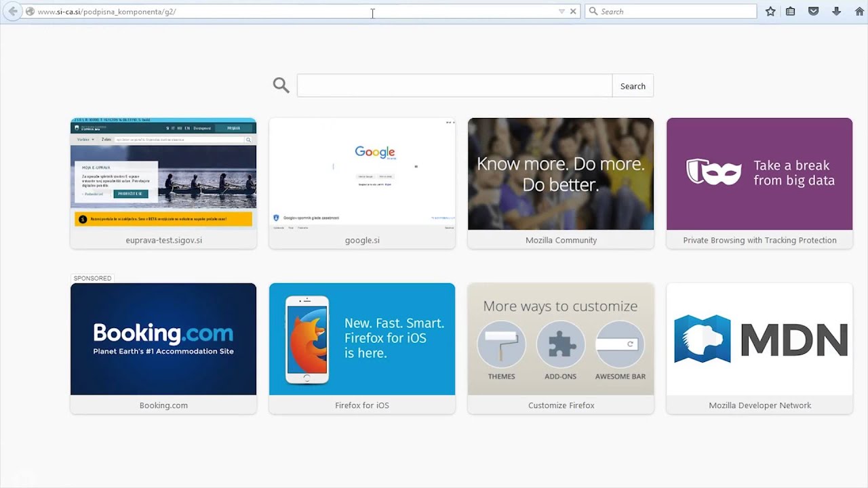Open the Downloads arrow icon

click(x=836, y=12)
